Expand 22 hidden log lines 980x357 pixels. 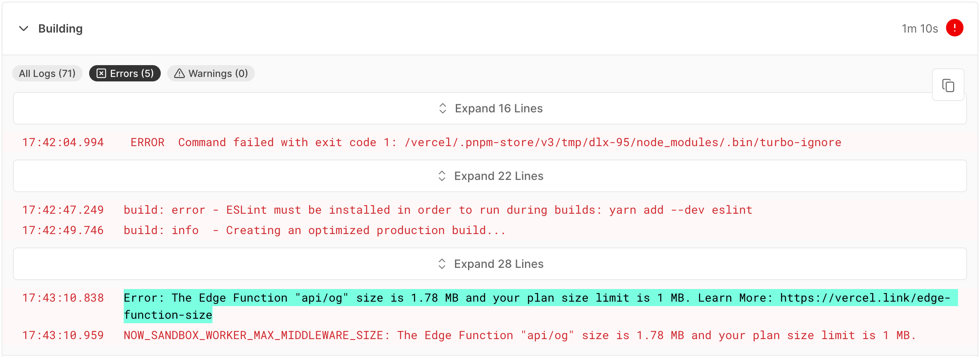pyautogui.click(x=490, y=176)
